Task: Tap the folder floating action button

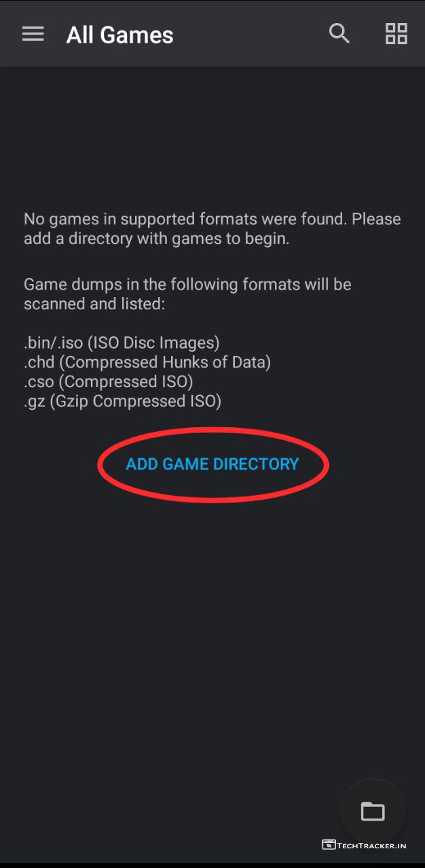Action: click(372, 811)
